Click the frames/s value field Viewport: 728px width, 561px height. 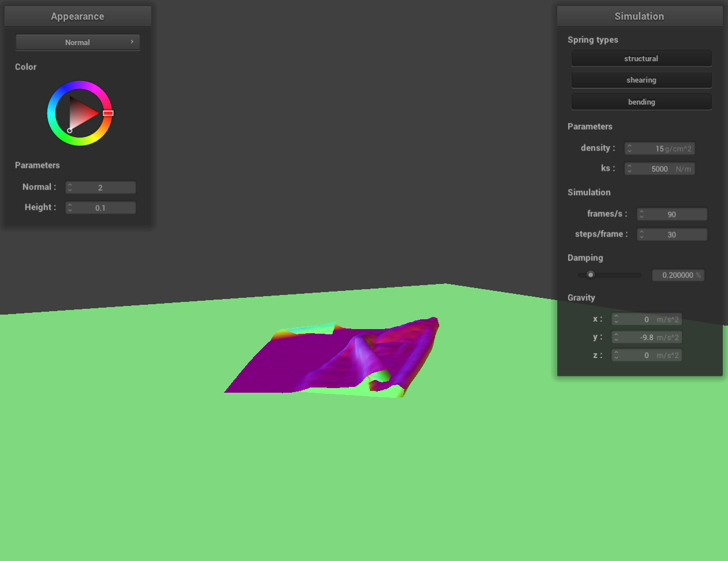(x=672, y=214)
